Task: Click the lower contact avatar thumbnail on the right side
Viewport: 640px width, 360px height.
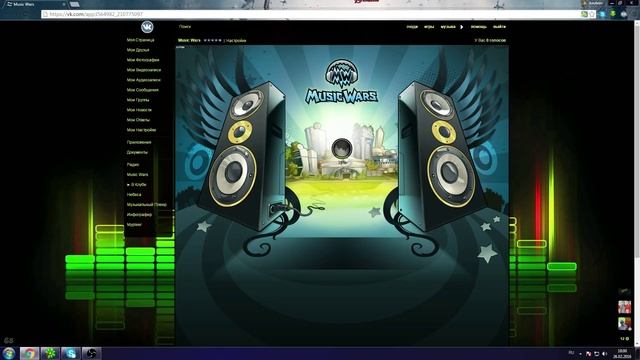Action: 624,324
